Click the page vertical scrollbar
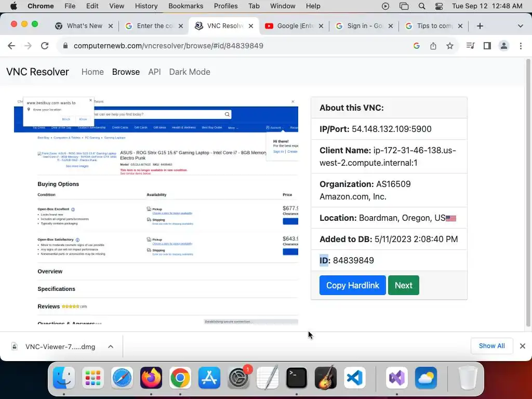The image size is (532, 399). pos(528,193)
